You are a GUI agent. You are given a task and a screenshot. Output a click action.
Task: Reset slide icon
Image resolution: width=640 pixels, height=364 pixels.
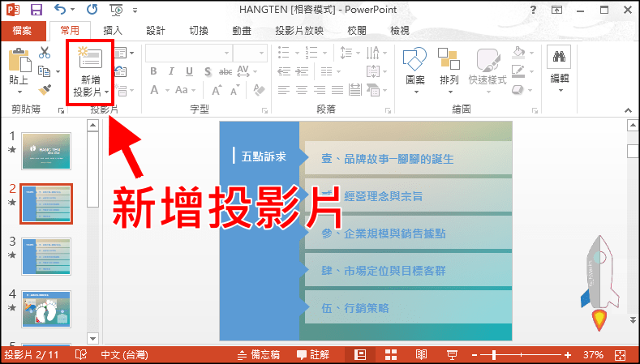click(x=121, y=71)
